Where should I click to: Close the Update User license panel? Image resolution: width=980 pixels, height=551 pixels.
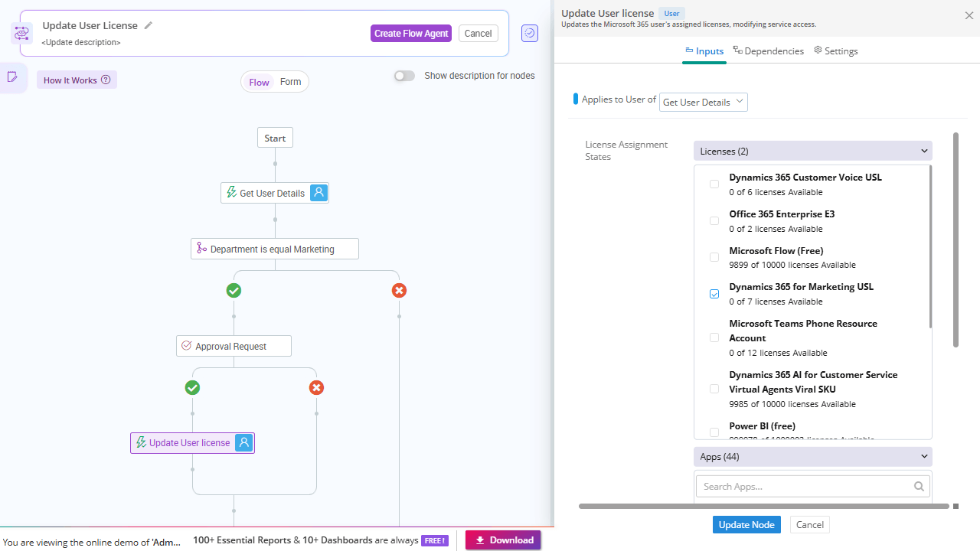[969, 15]
